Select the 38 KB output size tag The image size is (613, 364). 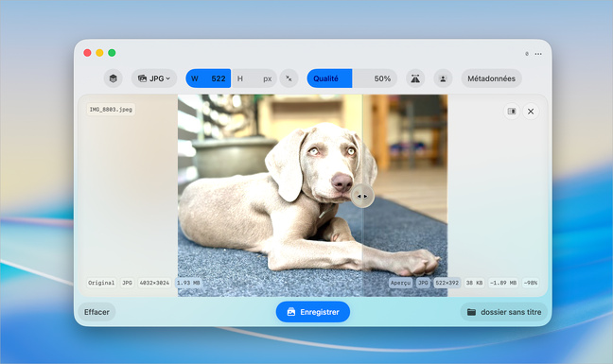[x=474, y=283]
